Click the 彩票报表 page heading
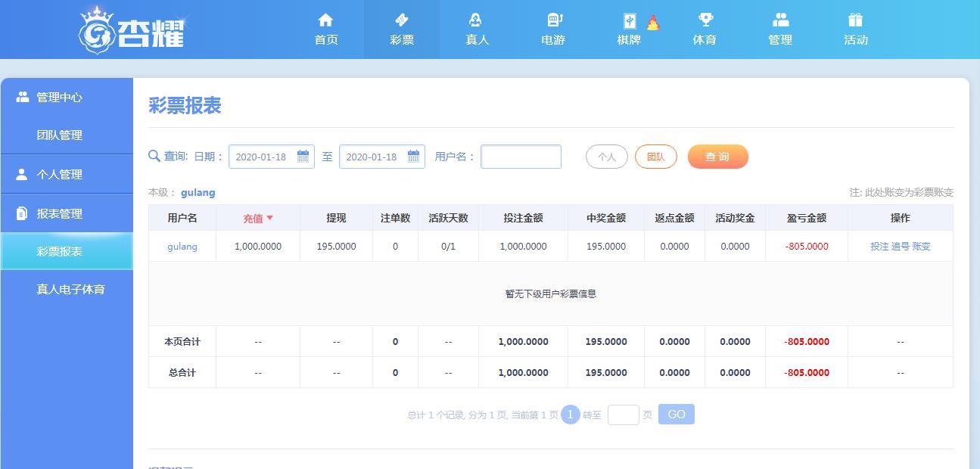 (185, 106)
